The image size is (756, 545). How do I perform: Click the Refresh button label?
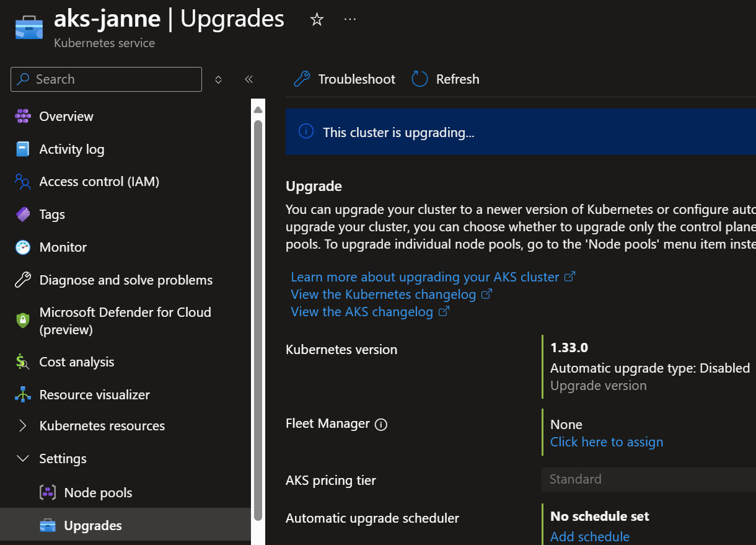pos(458,79)
